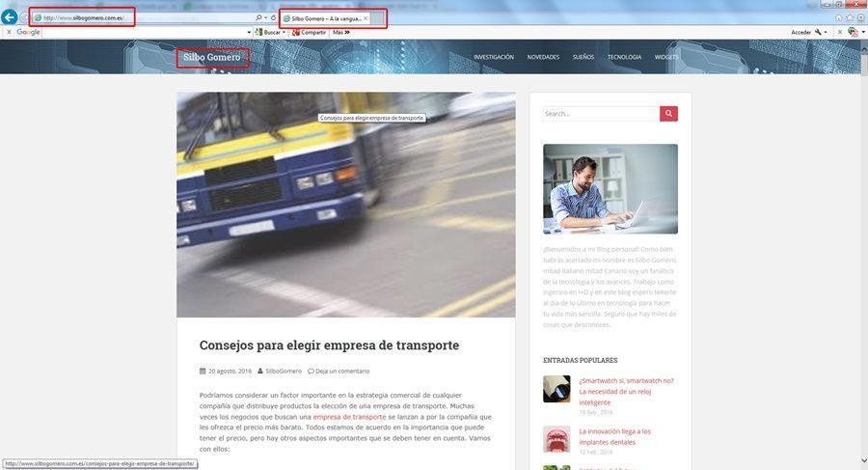This screenshot has height=470, width=868.
Task: Open the smartwatch popular post thumbnail
Action: click(x=556, y=389)
